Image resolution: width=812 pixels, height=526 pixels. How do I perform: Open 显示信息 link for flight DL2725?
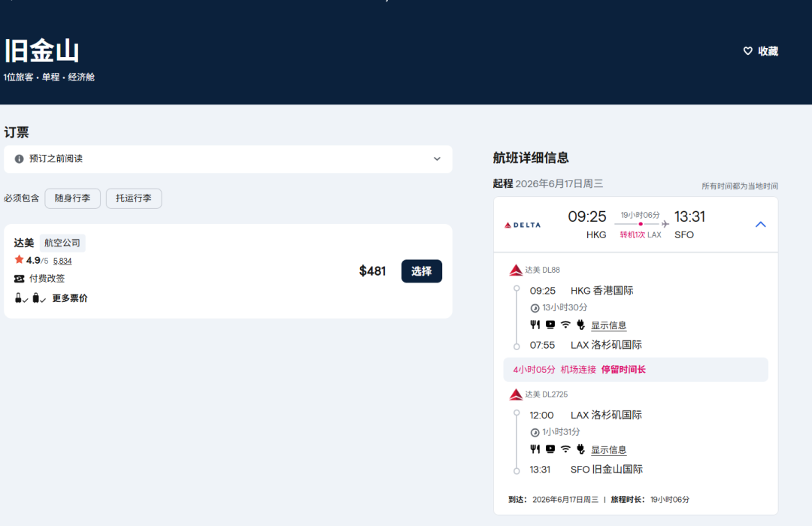pos(608,450)
